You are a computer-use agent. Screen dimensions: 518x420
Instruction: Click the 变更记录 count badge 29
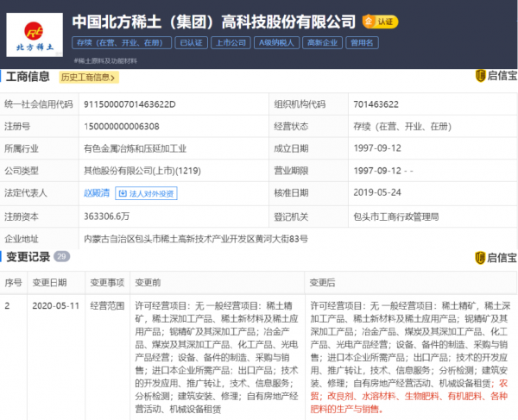pyautogui.click(x=62, y=256)
